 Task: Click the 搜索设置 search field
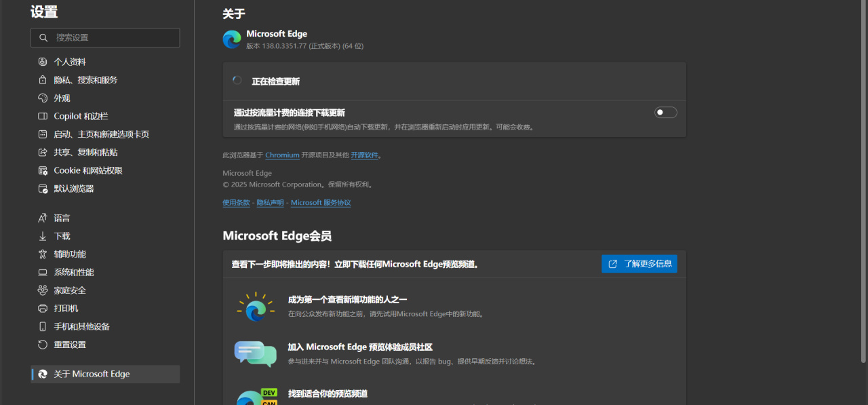click(x=105, y=38)
